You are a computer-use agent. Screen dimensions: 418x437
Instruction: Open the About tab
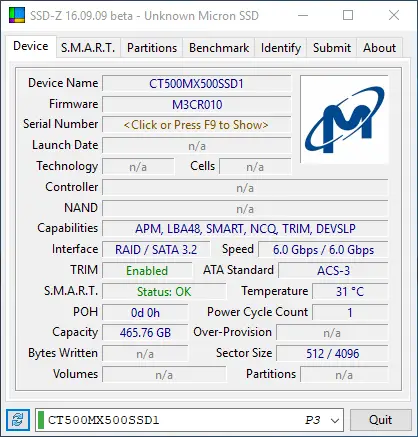point(380,48)
